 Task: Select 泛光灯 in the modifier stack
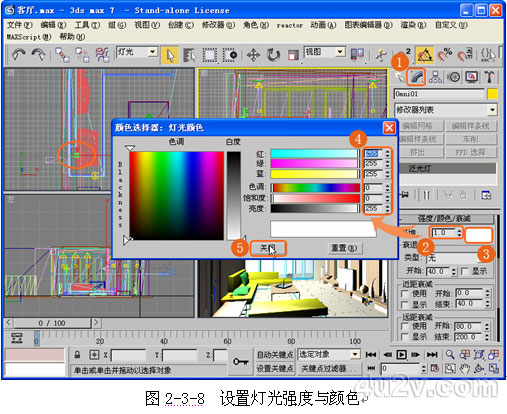[x=447, y=168]
